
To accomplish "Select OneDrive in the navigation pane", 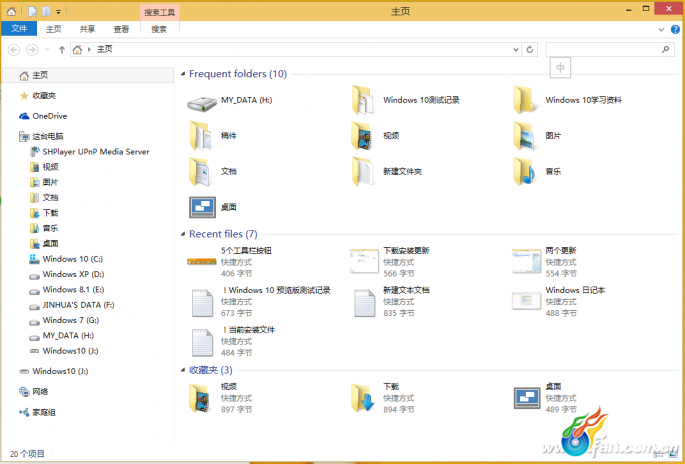I will (x=43, y=116).
